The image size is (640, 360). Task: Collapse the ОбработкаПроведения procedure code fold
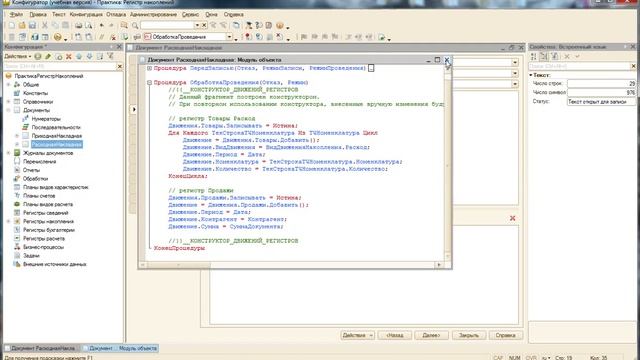click(x=149, y=82)
